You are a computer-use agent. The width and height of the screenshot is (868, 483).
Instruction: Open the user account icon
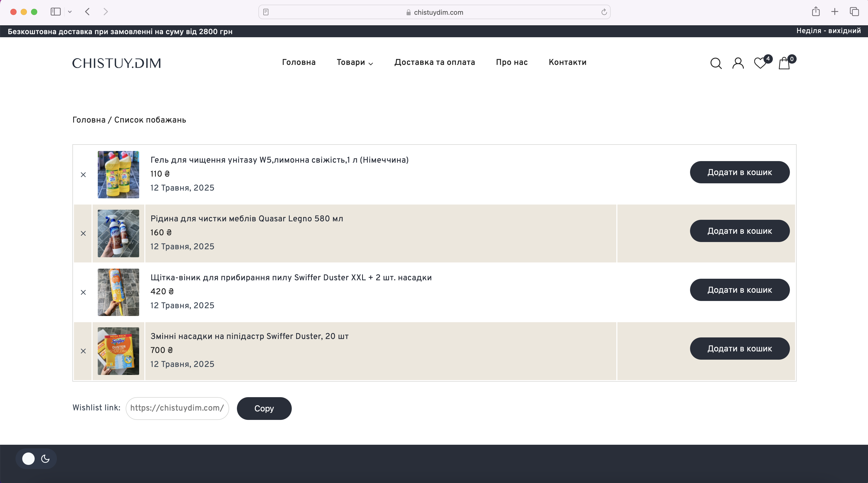(x=738, y=63)
